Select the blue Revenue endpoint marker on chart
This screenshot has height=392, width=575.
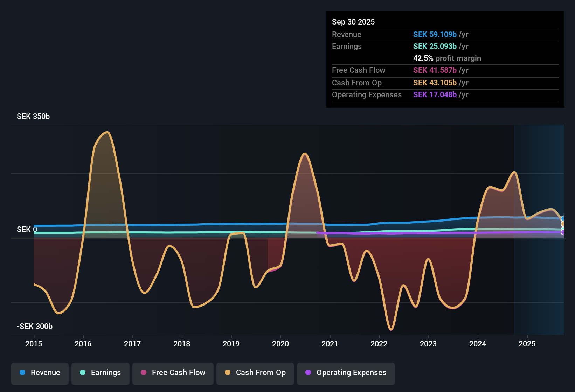[562, 218]
